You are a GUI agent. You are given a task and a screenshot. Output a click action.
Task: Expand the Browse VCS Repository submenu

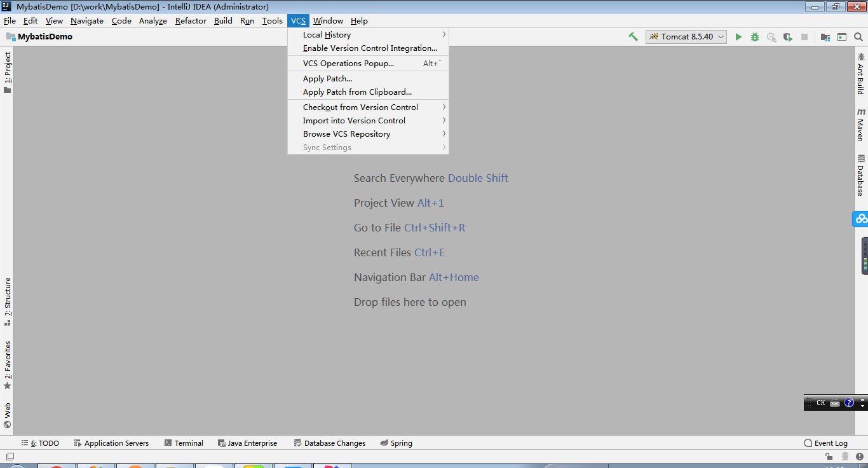point(346,134)
